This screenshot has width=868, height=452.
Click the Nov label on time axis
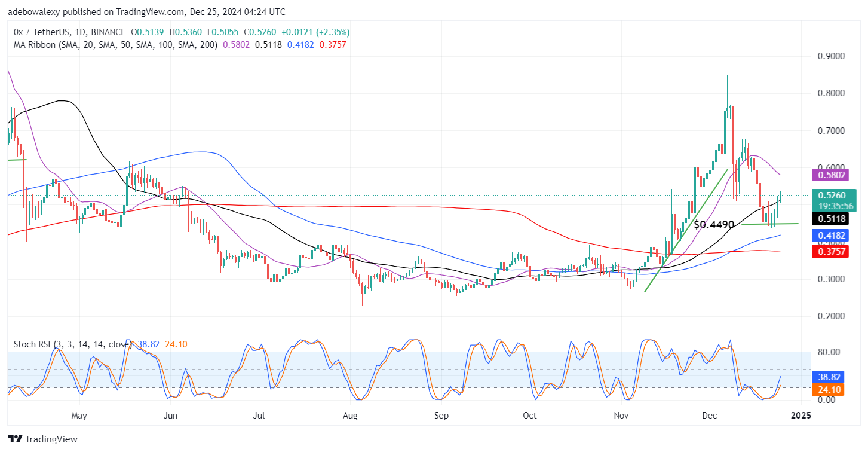point(622,415)
